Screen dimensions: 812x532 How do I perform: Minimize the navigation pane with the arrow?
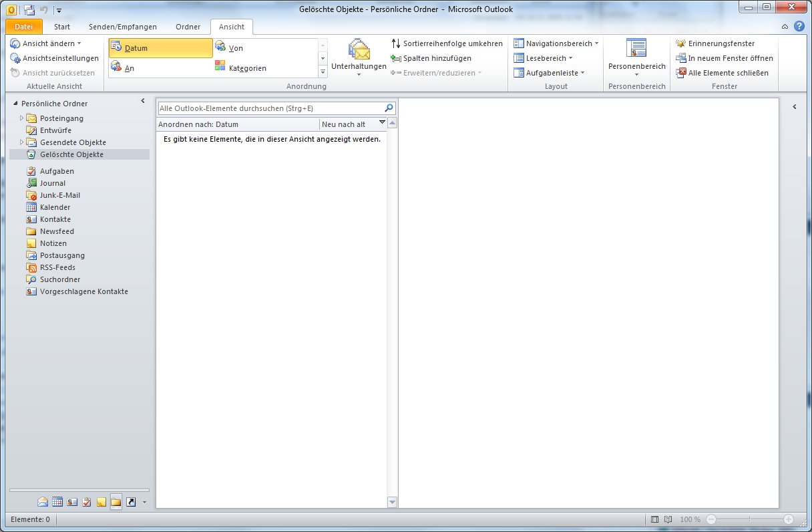(142, 101)
